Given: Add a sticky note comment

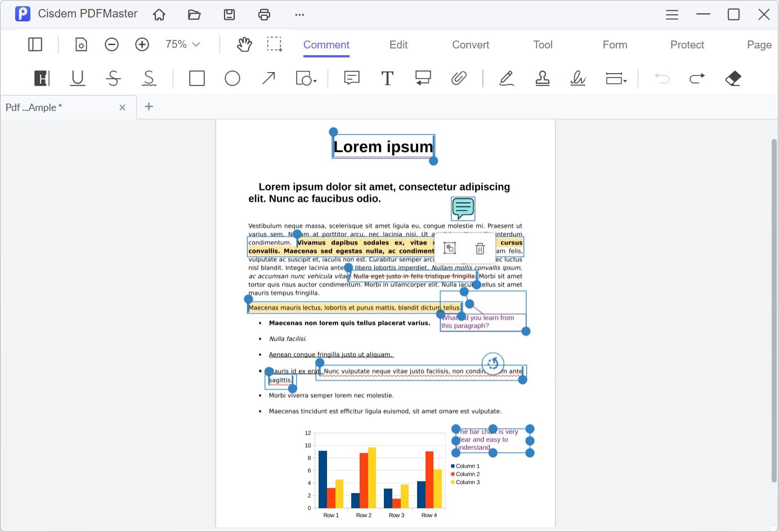Looking at the screenshot, I should pos(352,78).
